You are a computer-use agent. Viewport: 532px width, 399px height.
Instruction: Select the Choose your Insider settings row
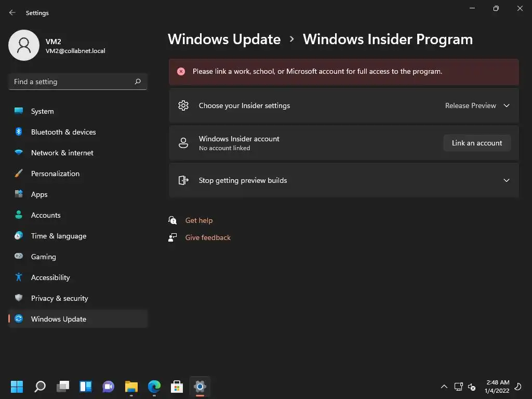(x=344, y=105)
